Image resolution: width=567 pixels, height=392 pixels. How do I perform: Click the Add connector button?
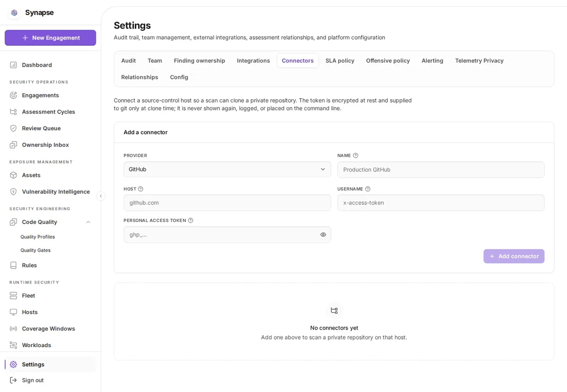coord(514,256)
